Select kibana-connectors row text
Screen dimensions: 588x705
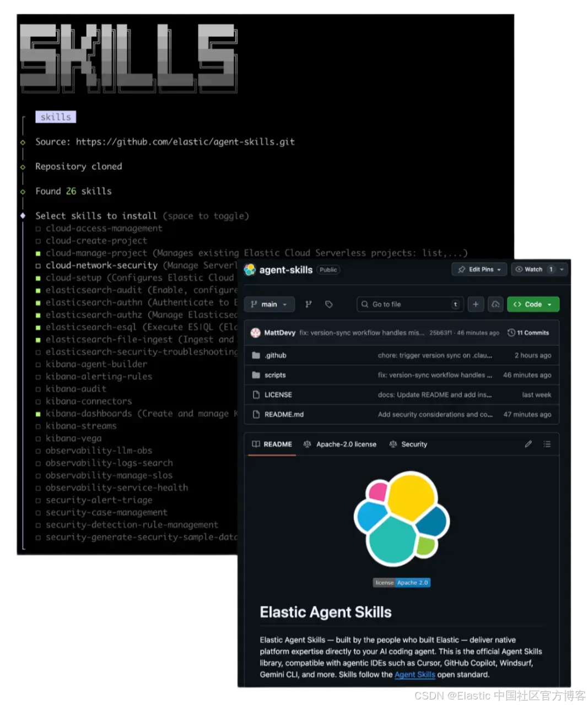89,402
